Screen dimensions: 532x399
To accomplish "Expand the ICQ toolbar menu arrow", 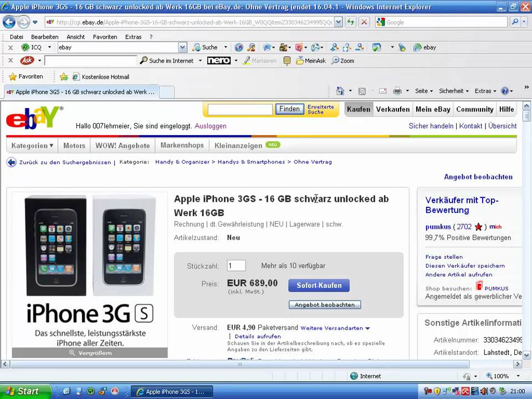I will click(49, 47).
